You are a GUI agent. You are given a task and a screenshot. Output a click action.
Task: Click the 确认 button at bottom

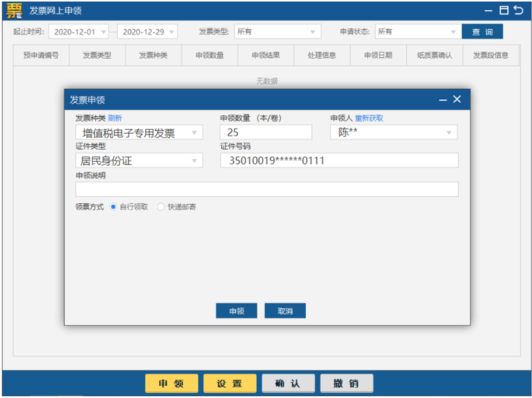288,383
